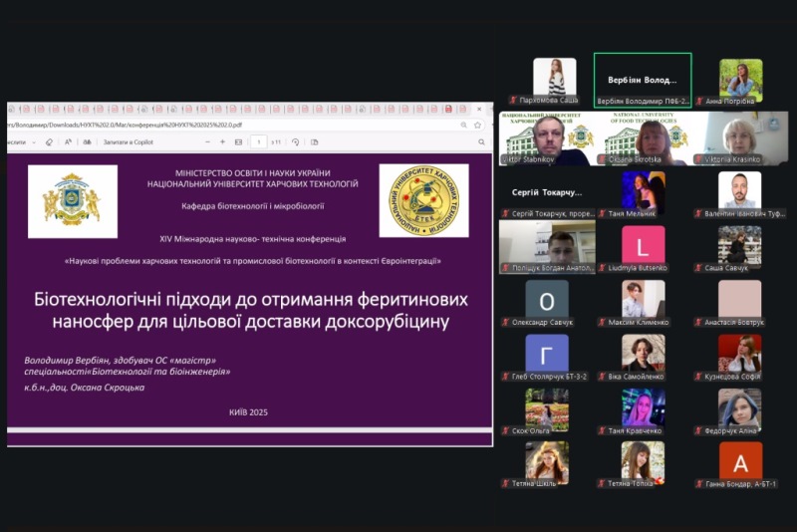The height and width of the screenshot is (532, 797).
Task: Click the page view layout icon
Action: click(314, 141)
